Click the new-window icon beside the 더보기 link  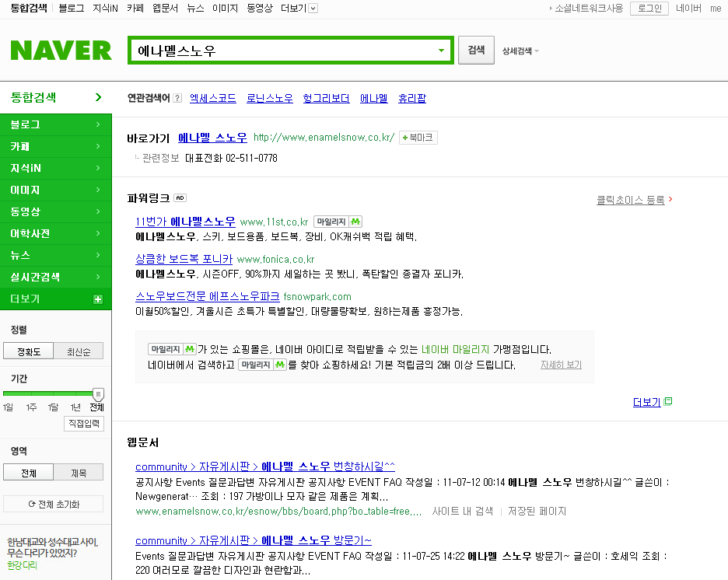[668, 401]
